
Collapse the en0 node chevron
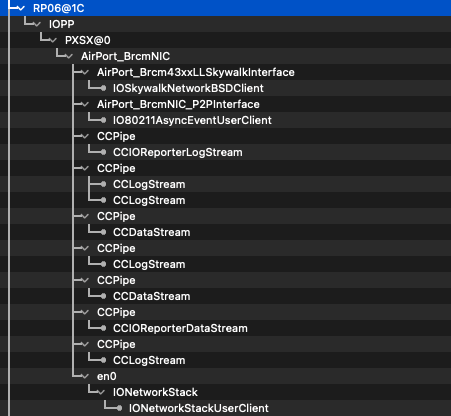click(85, 376)
